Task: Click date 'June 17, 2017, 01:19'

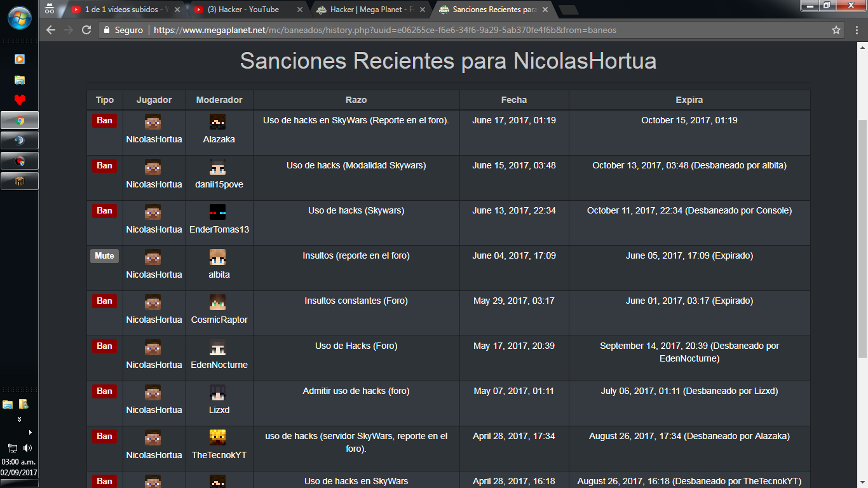Action: pos(514,120)
